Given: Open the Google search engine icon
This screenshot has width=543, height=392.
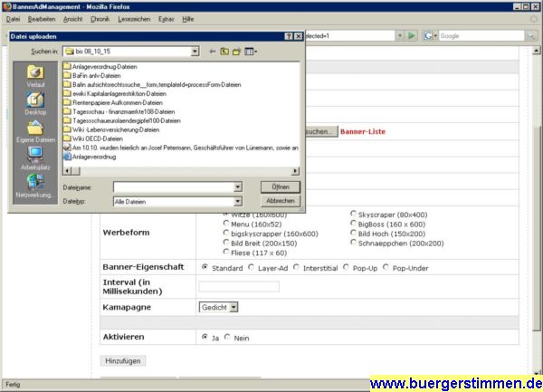Looking at the screenshot, I should pos(429,35).
